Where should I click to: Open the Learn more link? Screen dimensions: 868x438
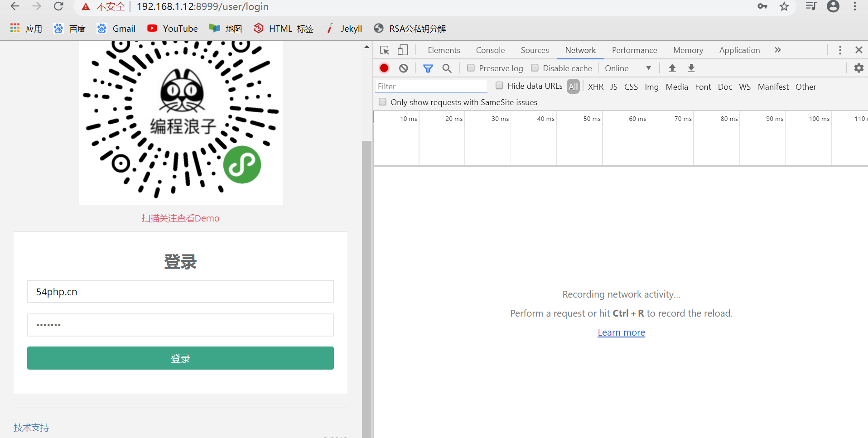click(x=621, y=332)
